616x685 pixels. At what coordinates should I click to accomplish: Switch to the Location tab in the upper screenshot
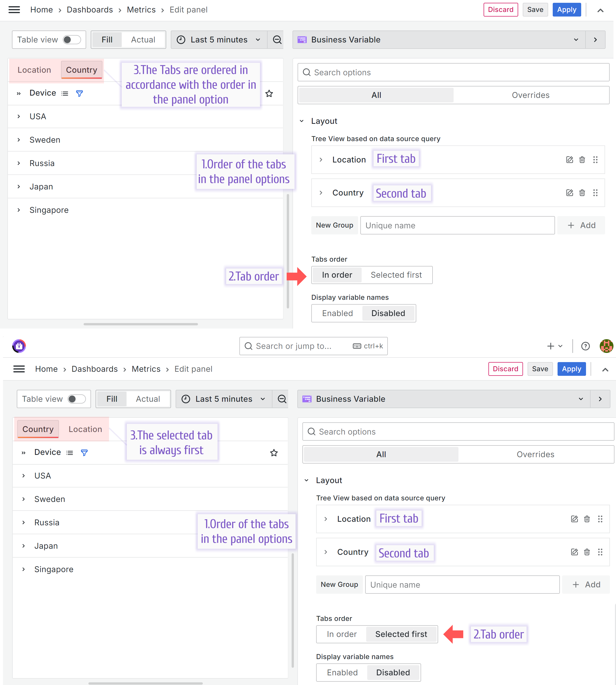click(x=34, y=70)
